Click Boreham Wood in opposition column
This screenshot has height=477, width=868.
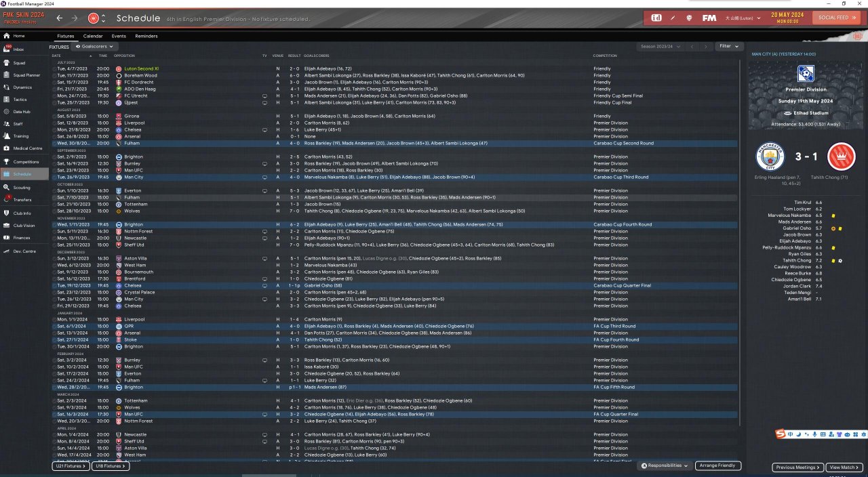(x=140, y=75)
